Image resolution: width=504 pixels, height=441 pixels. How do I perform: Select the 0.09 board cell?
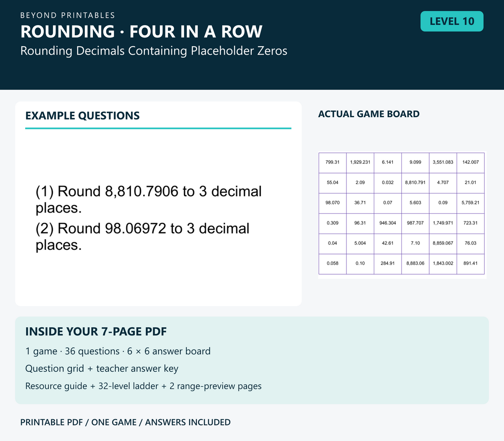click(443, 203)
